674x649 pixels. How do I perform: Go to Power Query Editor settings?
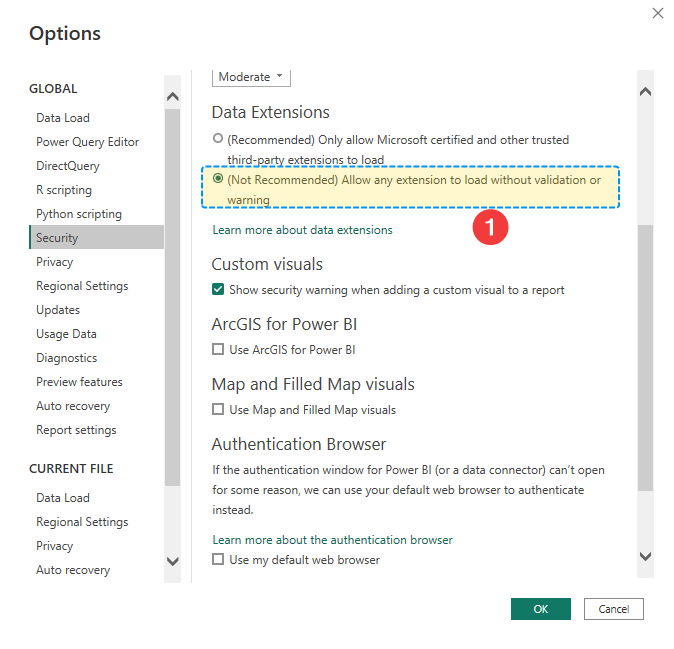(88, 142)
